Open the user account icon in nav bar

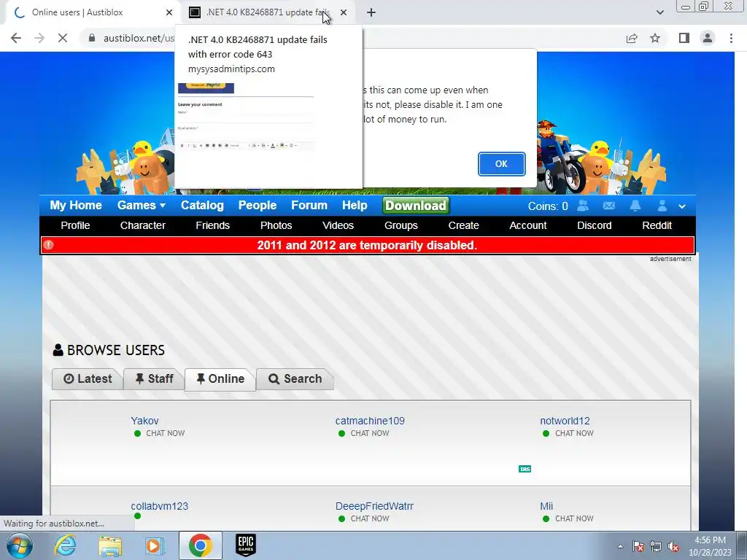(x=662, y=206)
